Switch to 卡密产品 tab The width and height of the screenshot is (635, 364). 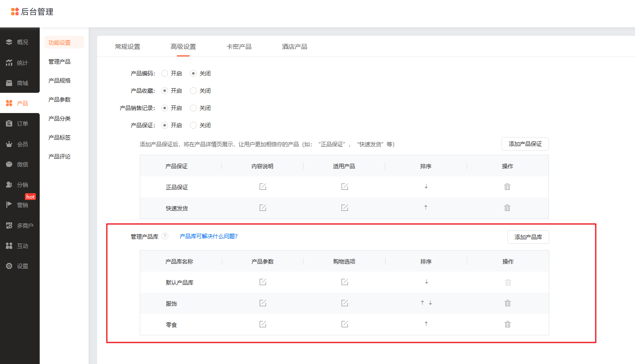239,47
